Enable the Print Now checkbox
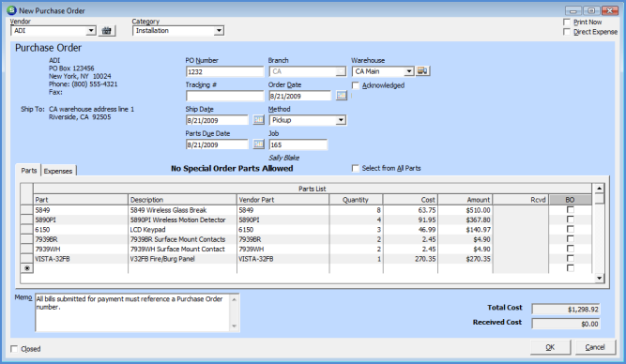Screen dimensions: 626x364 point(567,22)
